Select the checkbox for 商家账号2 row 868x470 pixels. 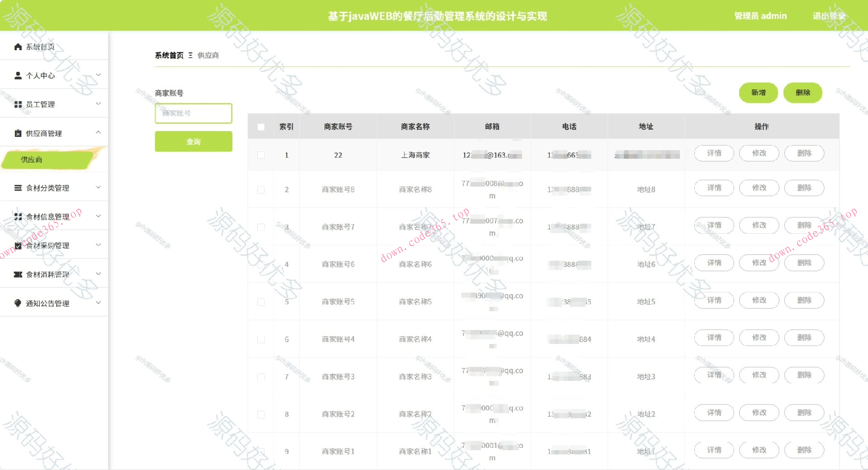tap(261, 414)
